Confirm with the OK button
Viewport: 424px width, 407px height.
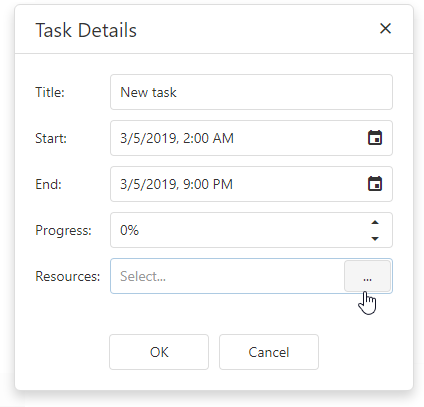(159, 352)
